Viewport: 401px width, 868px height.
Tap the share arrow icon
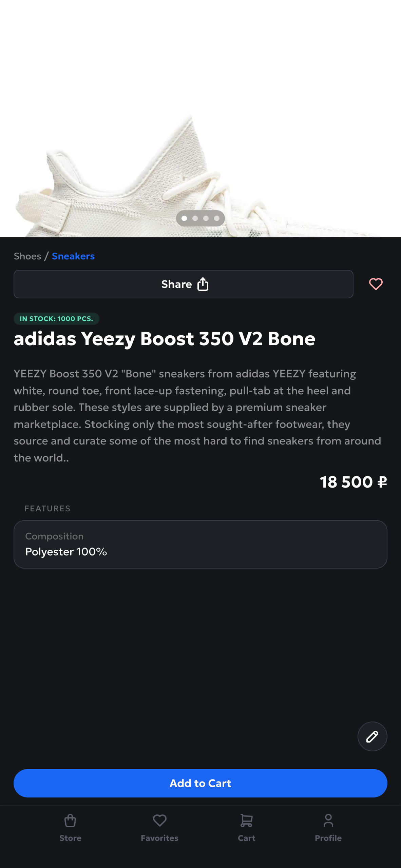203,284
